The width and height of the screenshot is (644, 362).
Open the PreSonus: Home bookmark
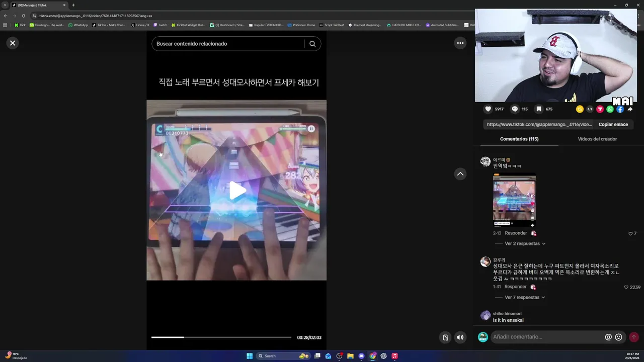click(301, 25)
